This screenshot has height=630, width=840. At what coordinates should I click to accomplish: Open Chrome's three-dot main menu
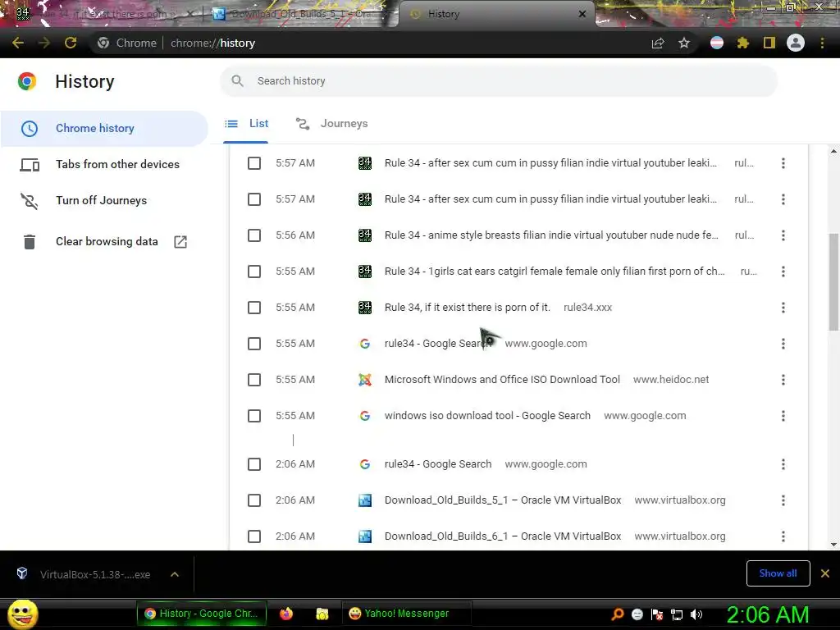point(822,43)
